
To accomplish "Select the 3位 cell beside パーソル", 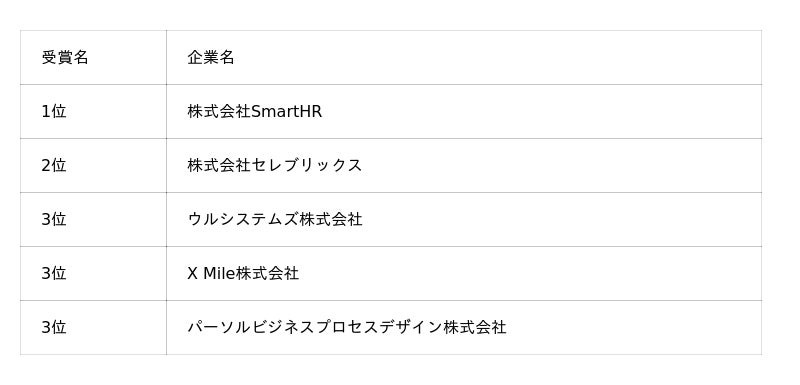I will tap(93, 328).
